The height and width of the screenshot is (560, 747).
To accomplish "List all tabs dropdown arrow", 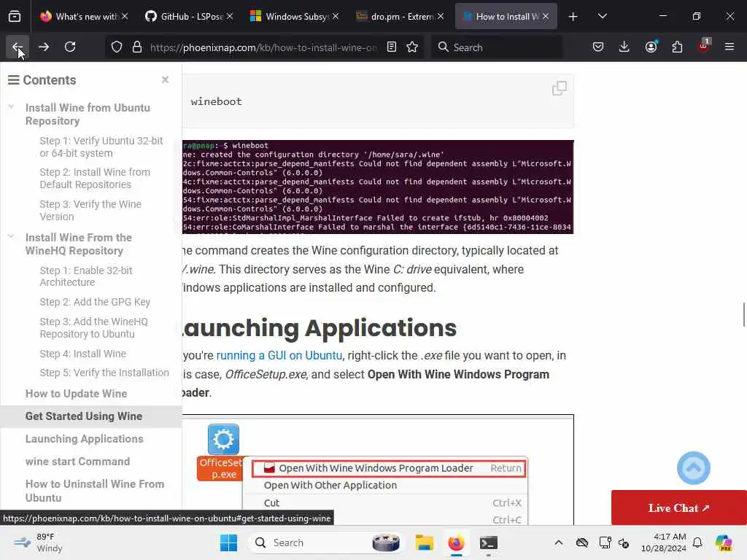I will (602, 16).
